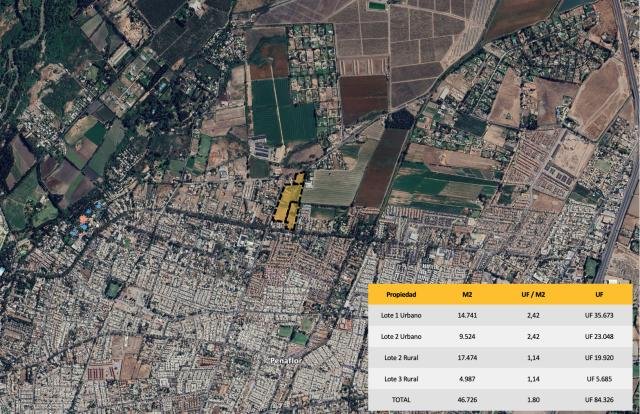640x414 pixels.
Task: Click the yellow highlighted property parcel
Action: [x=289, y=204]
